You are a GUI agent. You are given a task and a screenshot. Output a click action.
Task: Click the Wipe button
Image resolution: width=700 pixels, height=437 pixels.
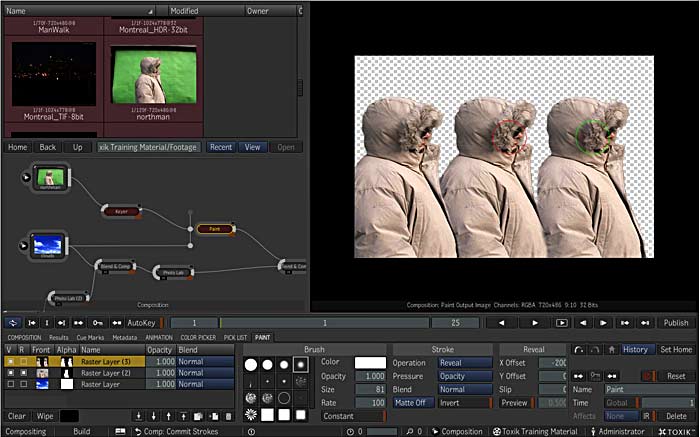pos(43,416)
